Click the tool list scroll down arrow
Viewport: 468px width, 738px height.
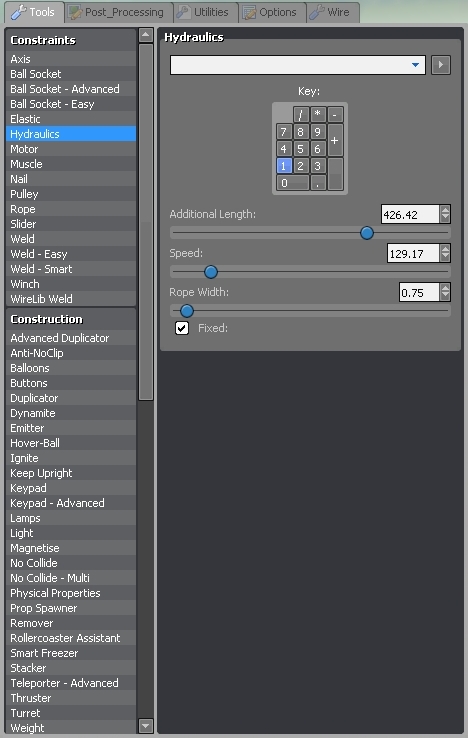tap(146, 726)
